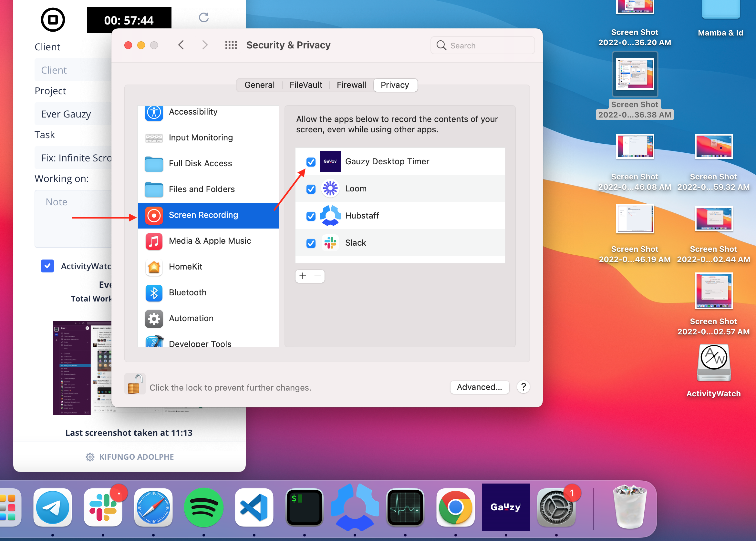Open last screenshot thumbnail in Gauzy timer
Screen dimensions: 756x541
tap(83, 368)
